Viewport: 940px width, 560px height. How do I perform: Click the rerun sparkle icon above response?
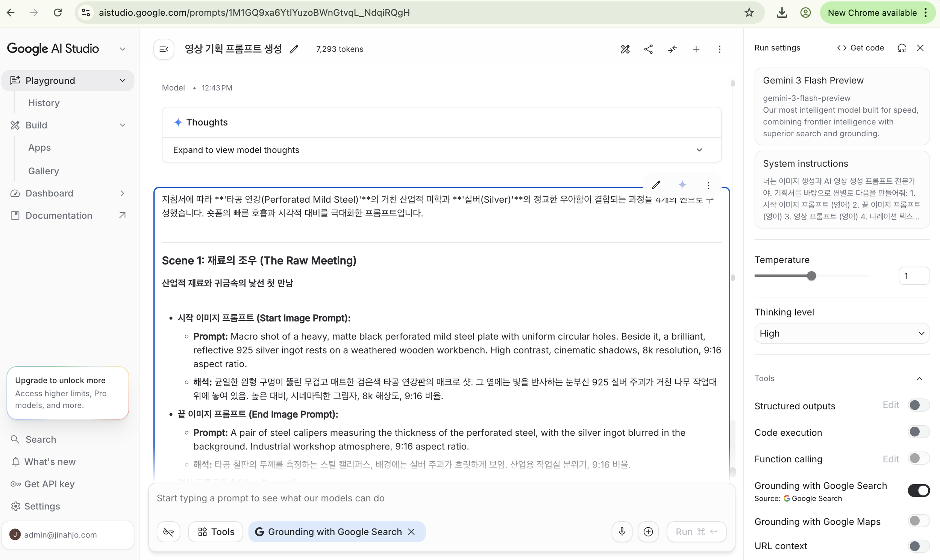coord(682,185)
